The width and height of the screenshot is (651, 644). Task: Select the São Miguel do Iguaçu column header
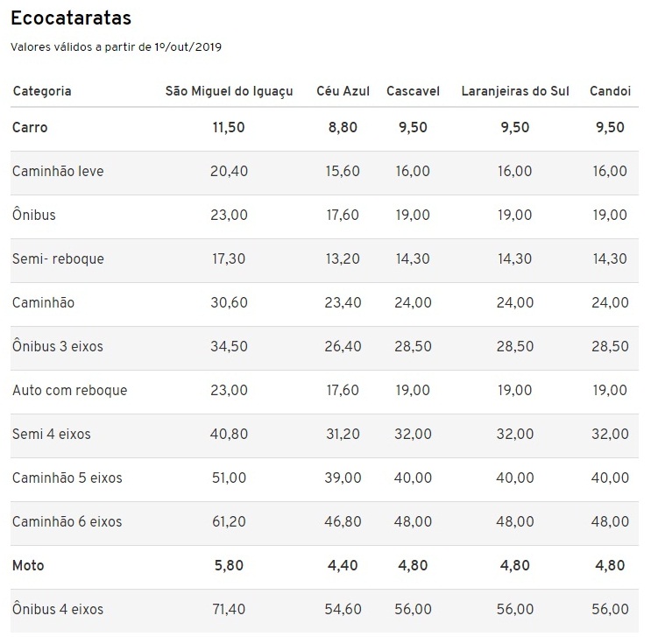point(229,91)
